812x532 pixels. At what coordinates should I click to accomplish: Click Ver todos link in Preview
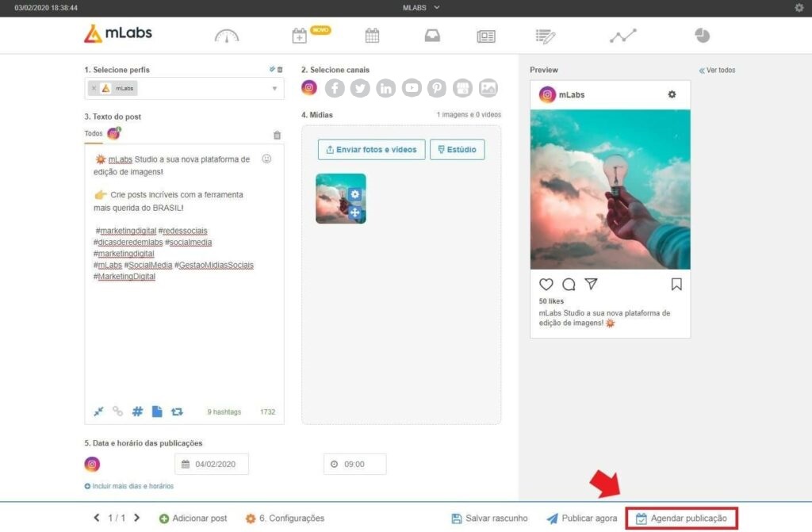pos(717,70)
